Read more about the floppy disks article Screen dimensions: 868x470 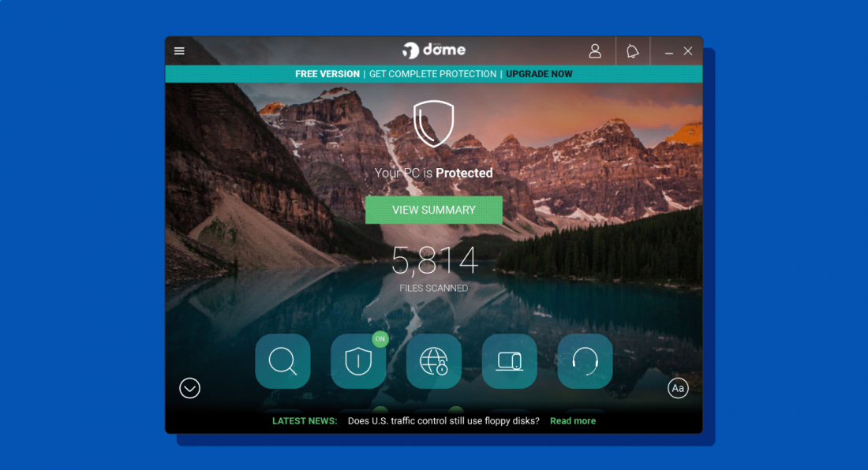click(x=573, y=420)
